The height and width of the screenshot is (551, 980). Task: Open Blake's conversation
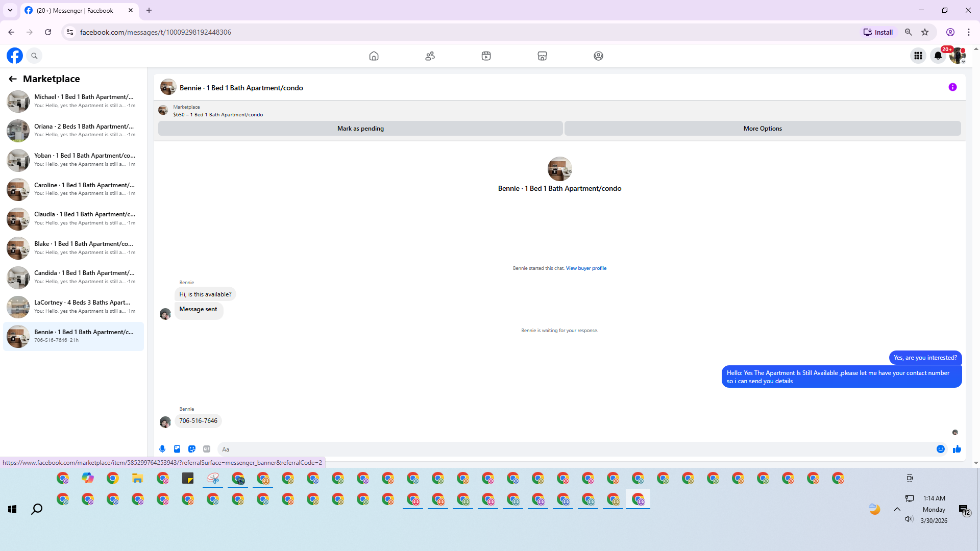coord(73,248)
